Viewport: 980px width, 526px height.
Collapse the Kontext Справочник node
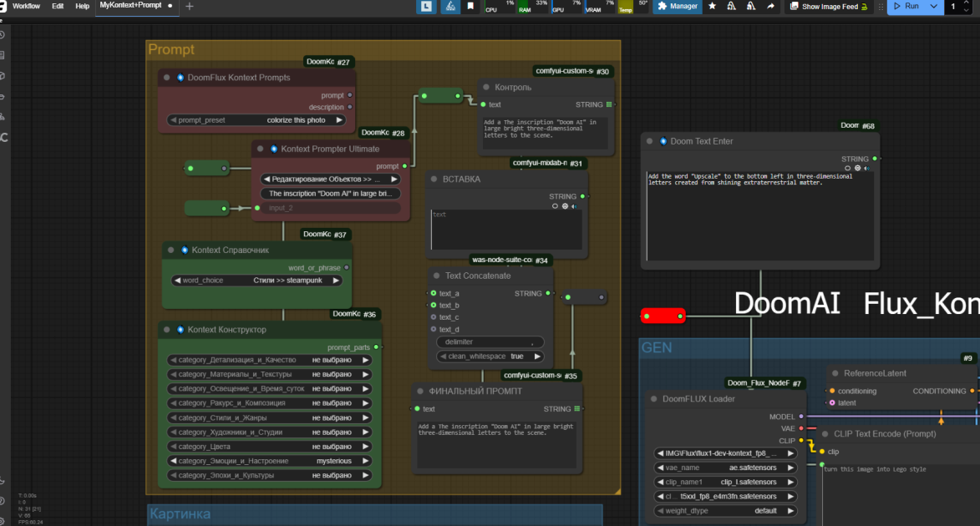[x=170, y=250]
